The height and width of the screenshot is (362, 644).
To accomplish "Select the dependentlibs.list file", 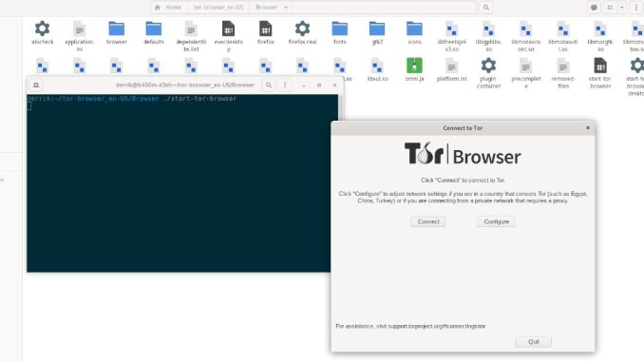I will click(191, 36).
